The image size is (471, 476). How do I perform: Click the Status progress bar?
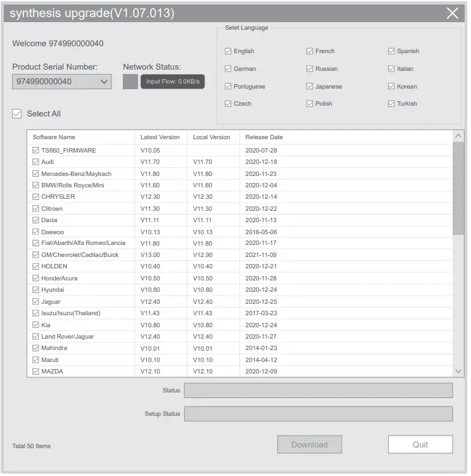(x=318, y=391)
